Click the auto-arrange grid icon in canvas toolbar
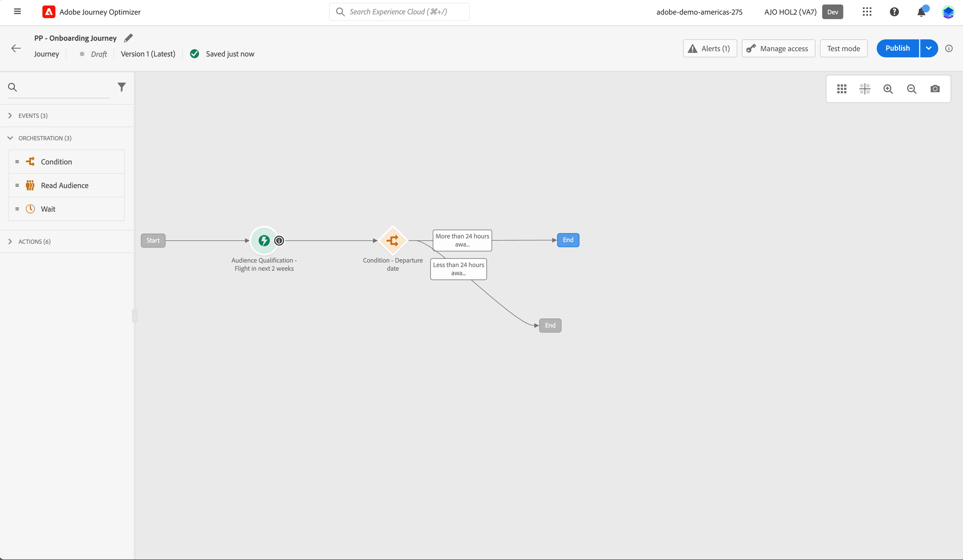The width and height of the screenshot is (963, 560). tap(842, 89)
